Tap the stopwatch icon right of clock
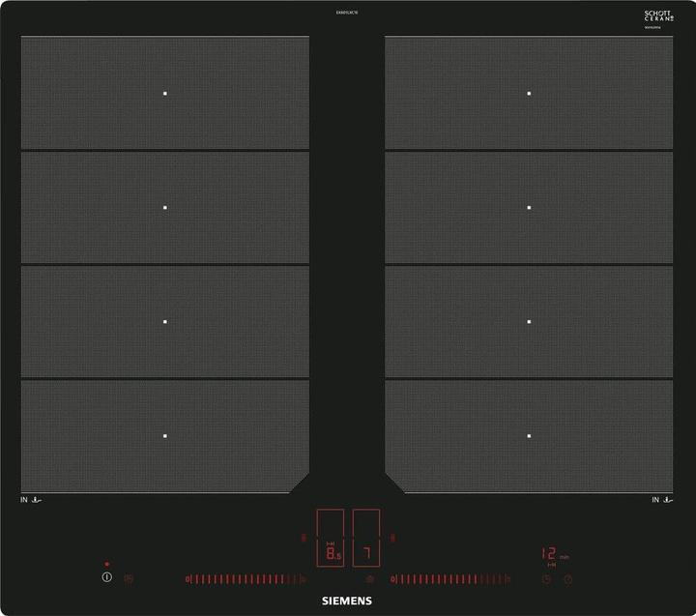This screenshot has height=616, width=696. point(568,579)
